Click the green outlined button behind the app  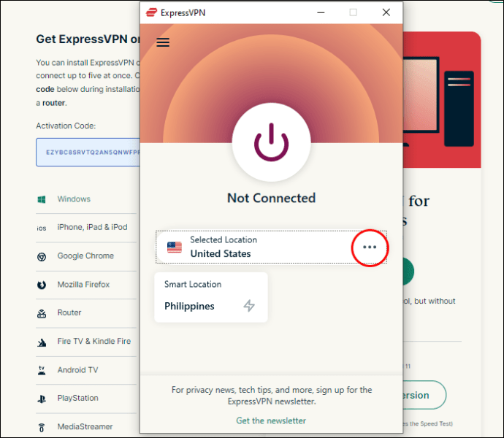(424, 395)
